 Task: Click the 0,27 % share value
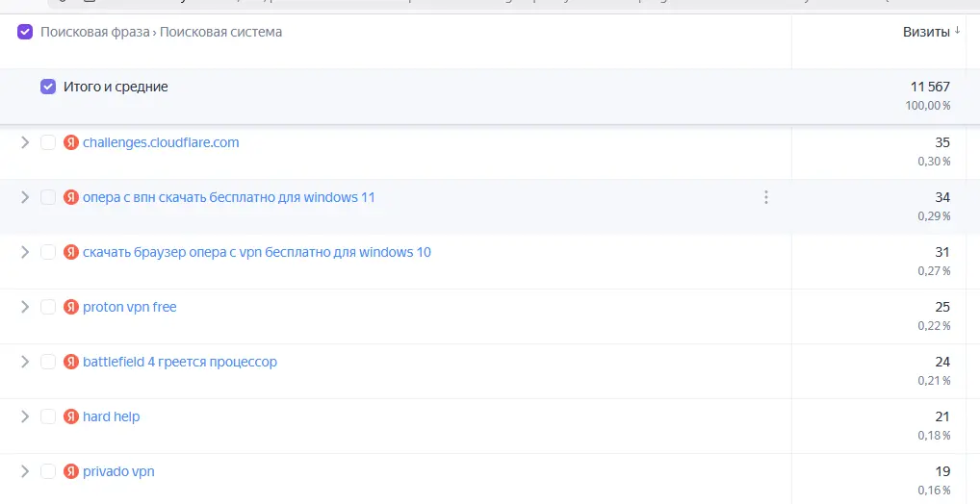coord(934,271)
